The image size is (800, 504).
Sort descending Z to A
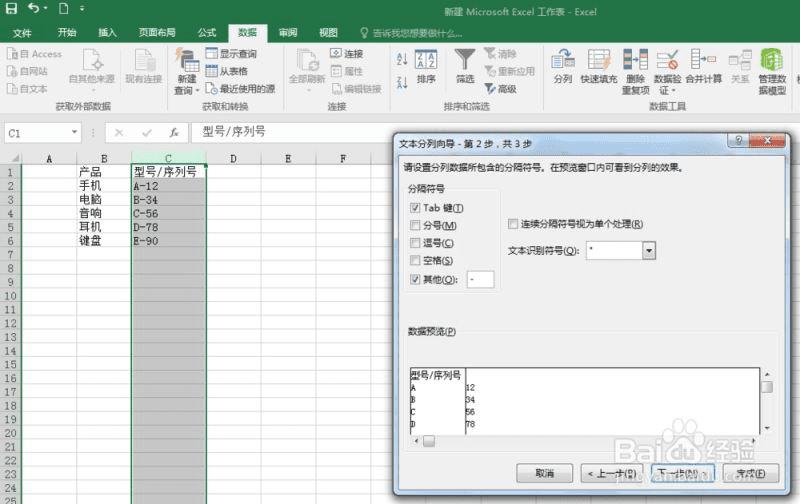click(402, 82)
